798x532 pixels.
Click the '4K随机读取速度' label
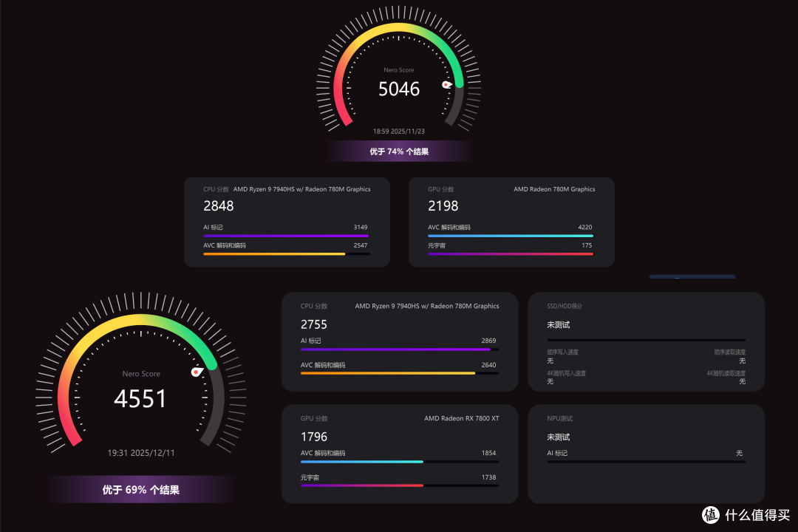pos(726,373)
